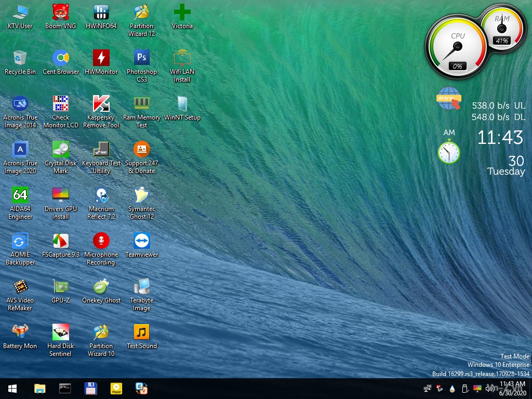532x399 pixels.
Task: Open Photoshop CS3 shortcut
Action: pyautogui.click(x=141, y=58)
